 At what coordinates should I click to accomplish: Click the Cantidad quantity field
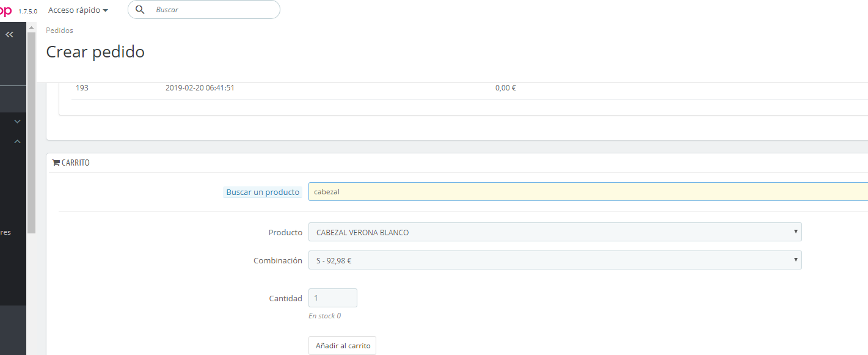point(332,298)
